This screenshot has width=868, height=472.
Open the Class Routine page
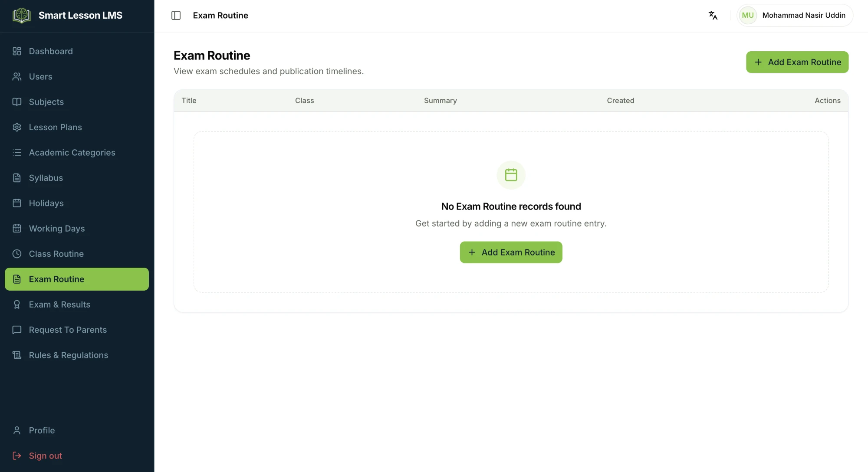[77, 254]
